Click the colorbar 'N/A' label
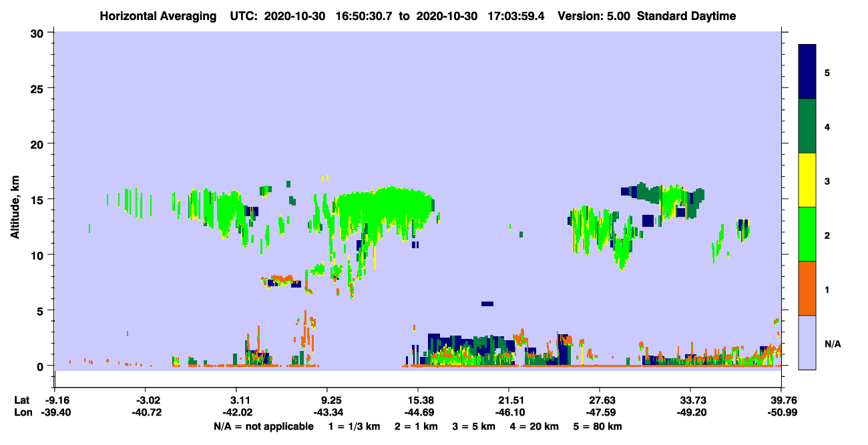This screenshot has height=445, width=868. [x=833, y=344]
